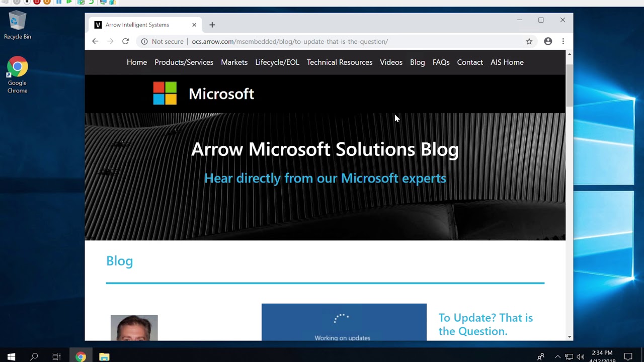Viewport: 644px width, 362px height.
Task: Click the green Revert arrow in the VM toolbar
Action: tap(91, 2)
